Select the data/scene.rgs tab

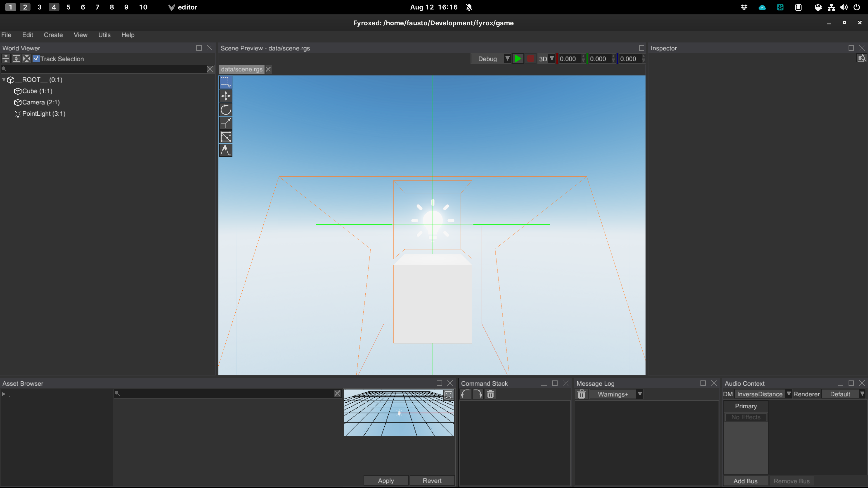tap(241, 69)
